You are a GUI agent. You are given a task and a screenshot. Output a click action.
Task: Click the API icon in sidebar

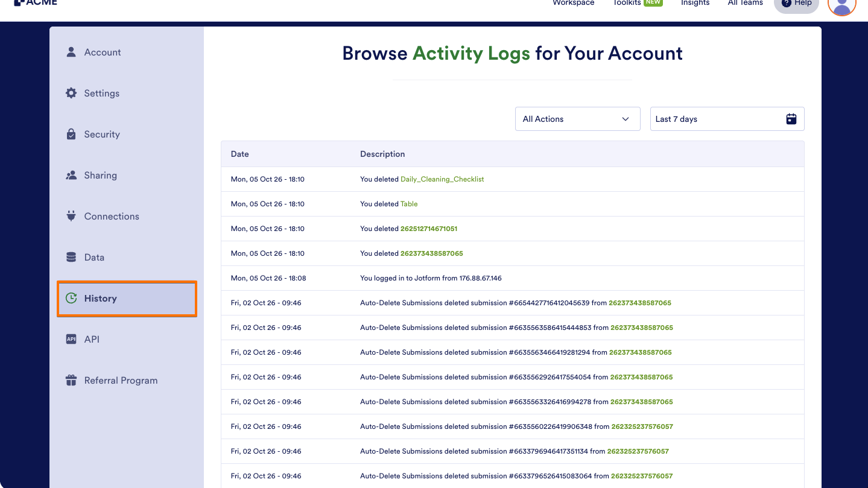point(71,339)
